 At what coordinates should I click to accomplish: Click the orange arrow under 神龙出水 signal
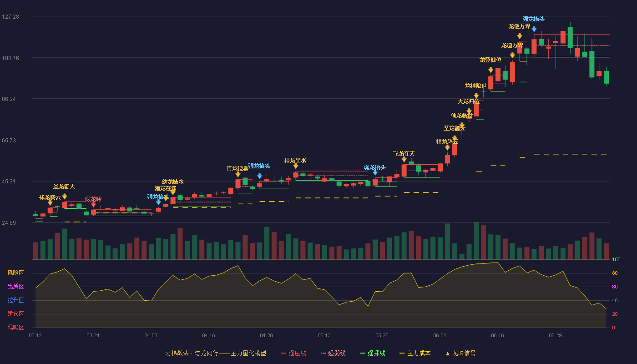(x=296, y=166)
